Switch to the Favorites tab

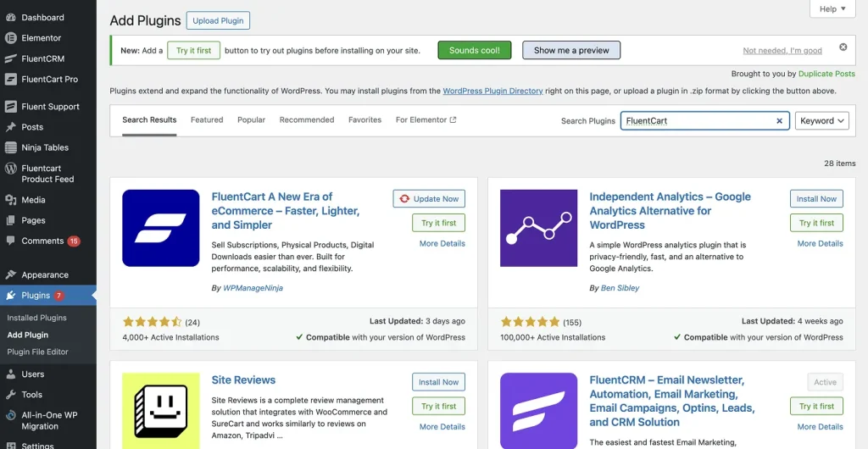click(364, 120)
